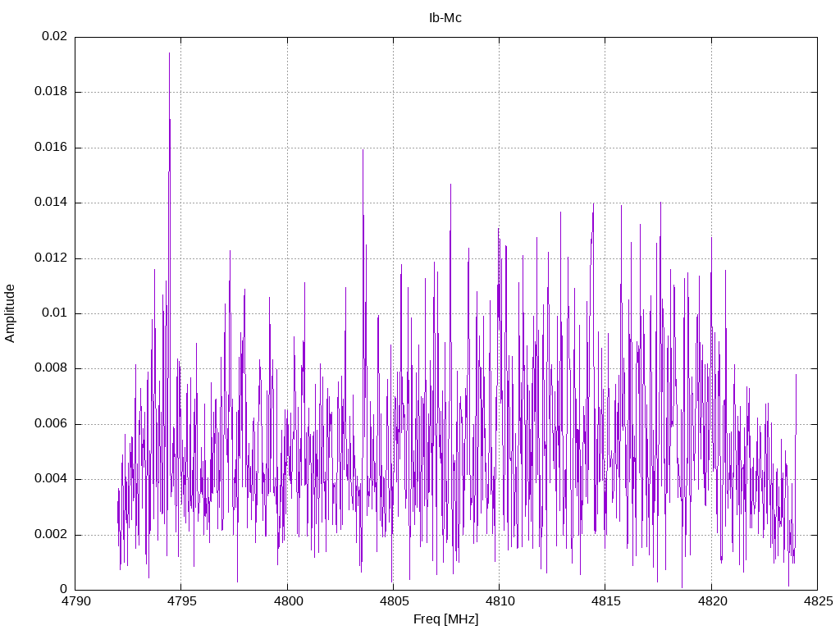Image resolution: width=840 pixels, height=630 pixels.
Task: Click y-axis tick label 0.014
Action: (52, 203)
